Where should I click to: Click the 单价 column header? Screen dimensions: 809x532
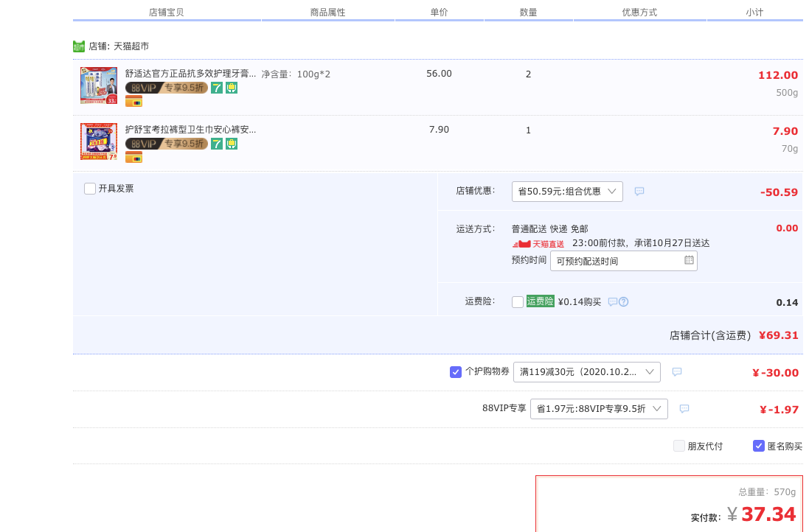coord(439,13)
